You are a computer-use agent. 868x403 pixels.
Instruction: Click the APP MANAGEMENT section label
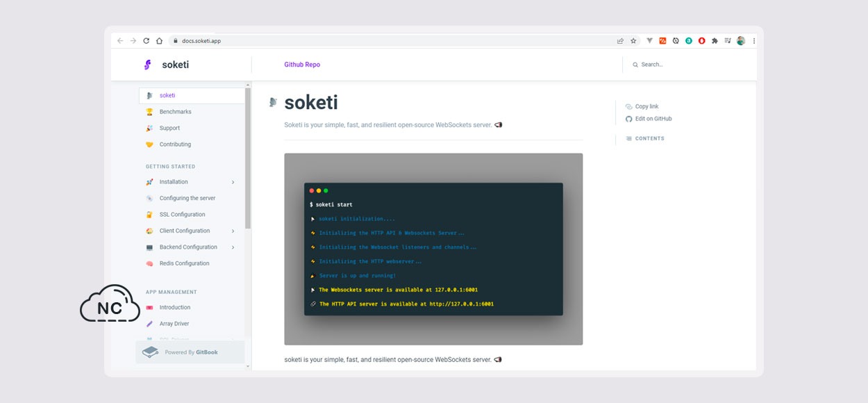tap(172, 293)
